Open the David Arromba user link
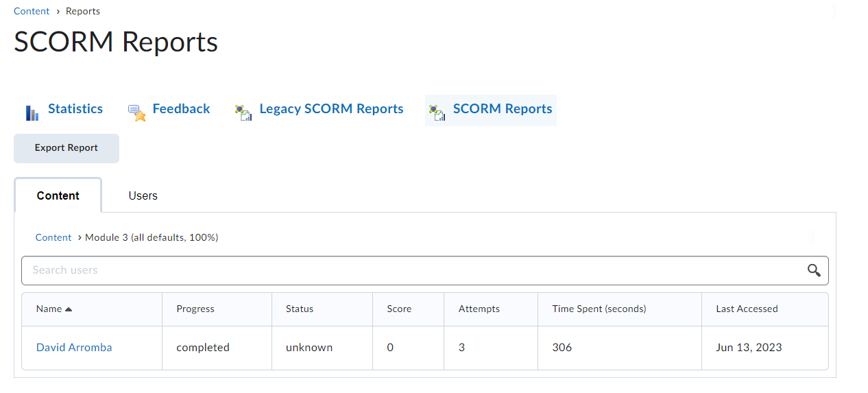Screen dimensions: 868x393 74,348
